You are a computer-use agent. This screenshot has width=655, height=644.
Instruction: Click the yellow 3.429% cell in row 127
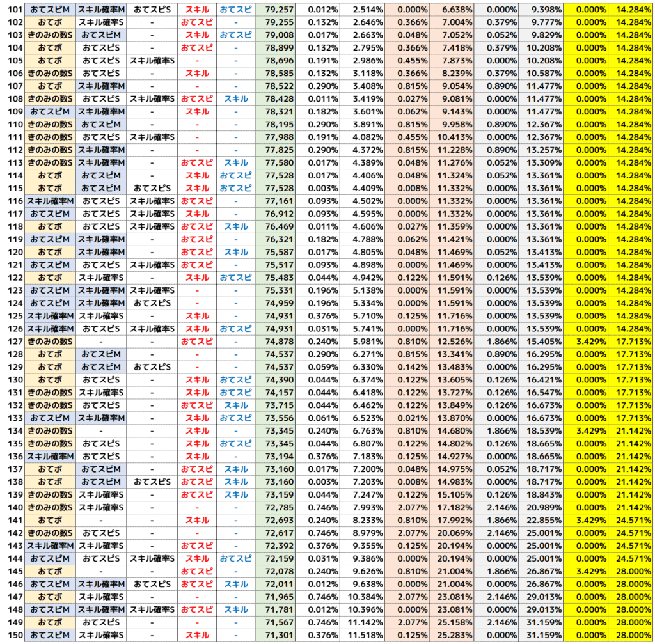(585, 342)
